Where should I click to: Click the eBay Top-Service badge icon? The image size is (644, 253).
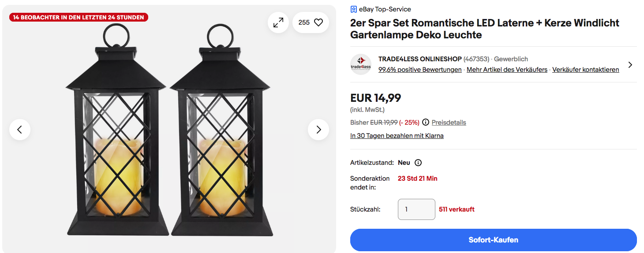[x=353, y=9]
